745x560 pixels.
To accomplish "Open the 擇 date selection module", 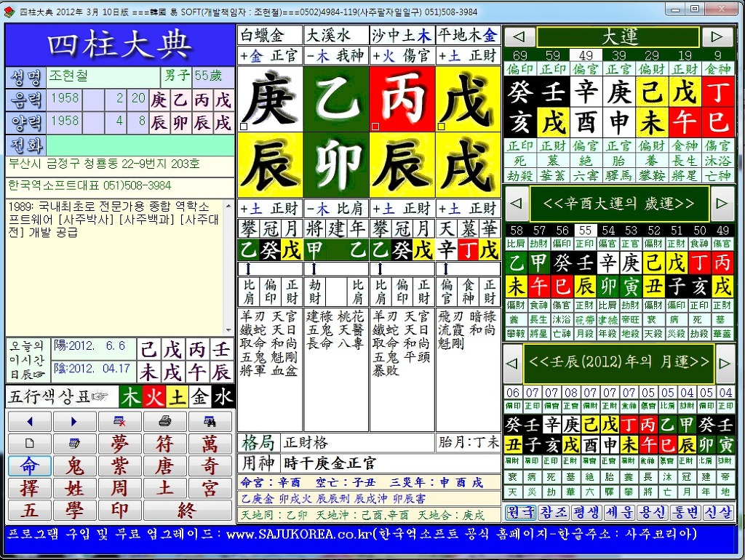I will 29,488.
